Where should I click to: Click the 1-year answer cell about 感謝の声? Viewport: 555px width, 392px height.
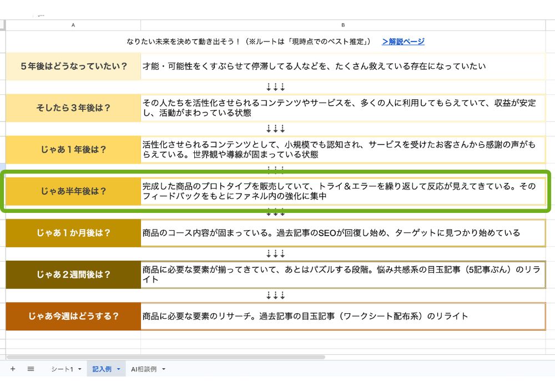343,150
